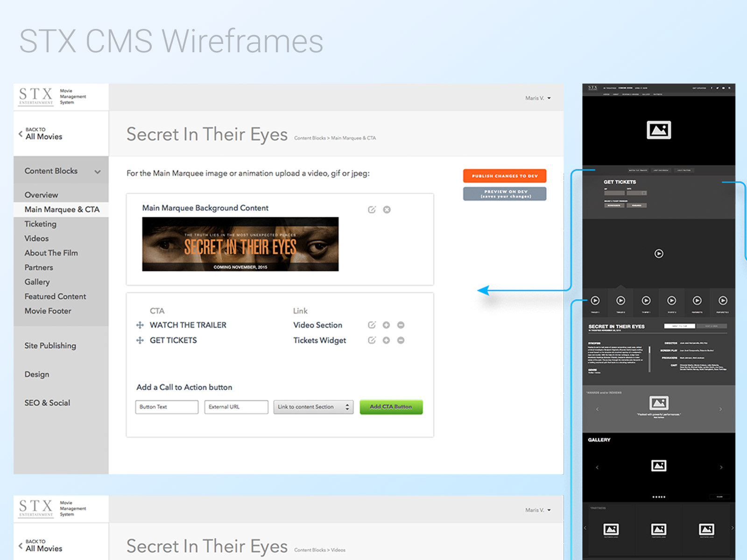
Task: Open Gallery in the sidebar
Action: coord(37,282)
